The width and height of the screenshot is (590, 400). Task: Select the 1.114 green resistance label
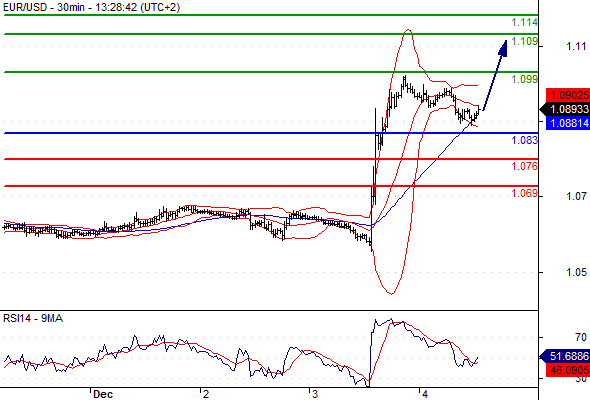click(525, 23)
